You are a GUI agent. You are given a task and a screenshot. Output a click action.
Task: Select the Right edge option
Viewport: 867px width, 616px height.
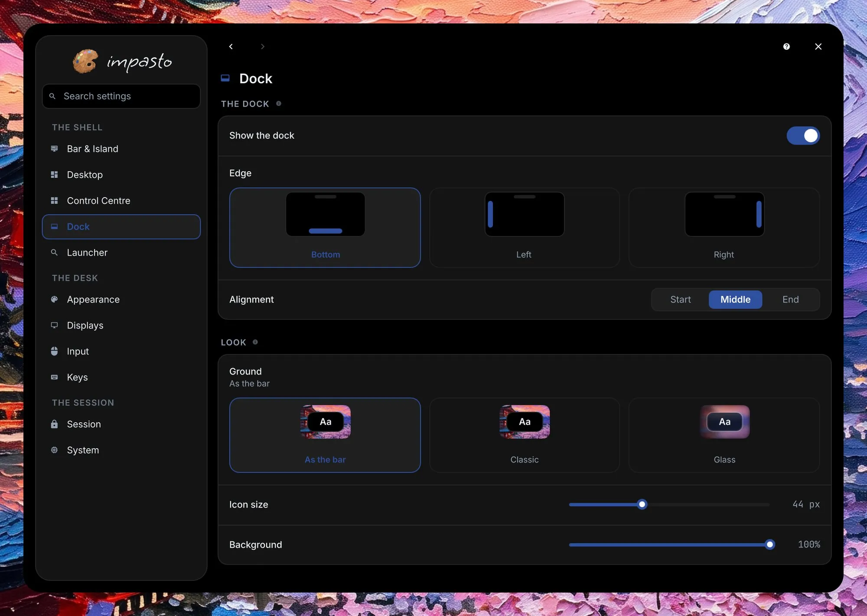pyautogui.click(x=724, y=228)
